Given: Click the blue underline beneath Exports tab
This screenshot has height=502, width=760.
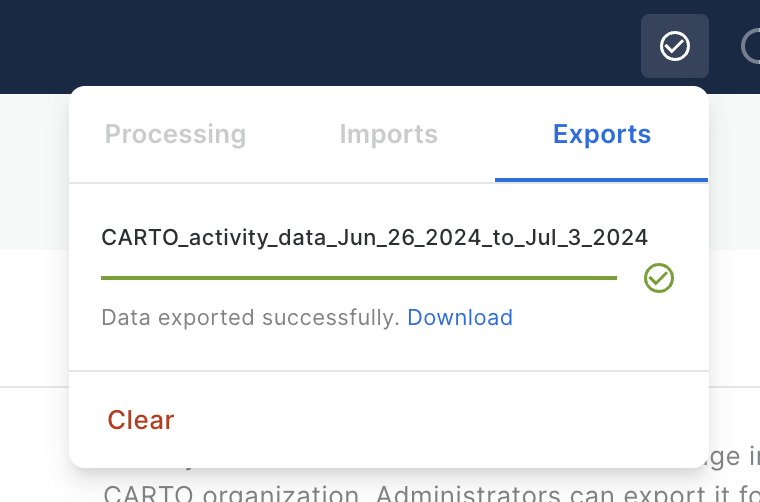Looking at the screenshot, I should tap(601, 180).
